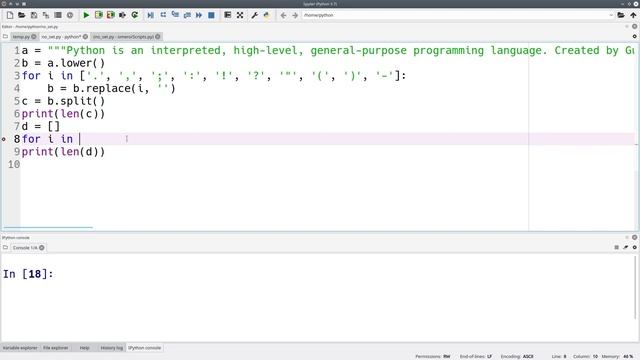
Task: Open working directory dropdown arrow
Action: pos(611,15)
